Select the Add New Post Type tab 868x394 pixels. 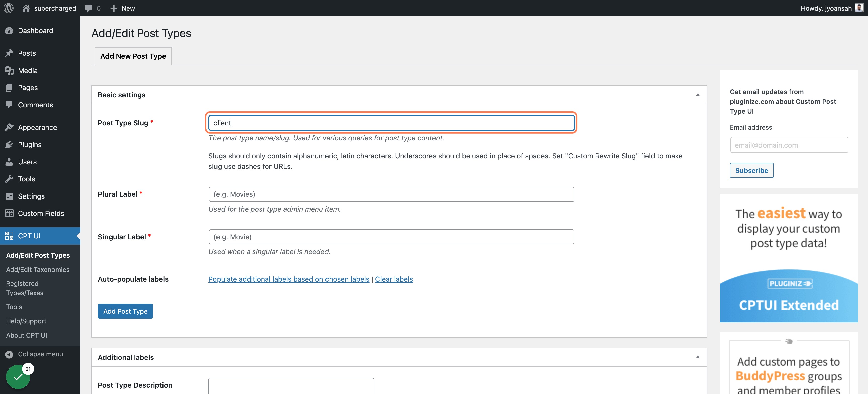[x=133, y=56]
